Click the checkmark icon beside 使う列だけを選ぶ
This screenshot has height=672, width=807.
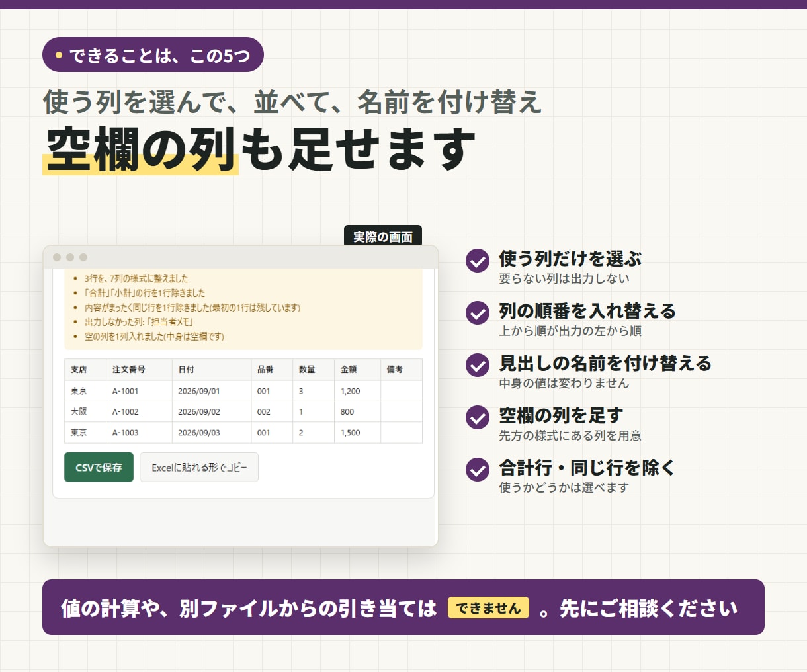pos(478,261)
